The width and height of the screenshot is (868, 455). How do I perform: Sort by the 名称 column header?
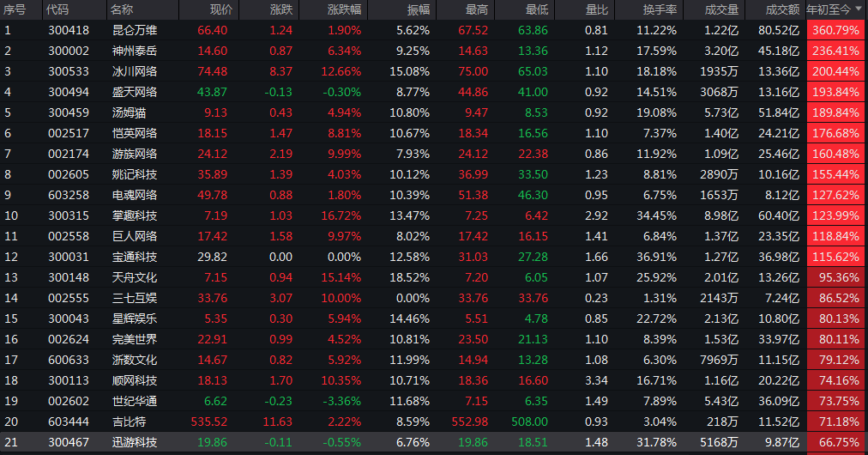(122, 9)
